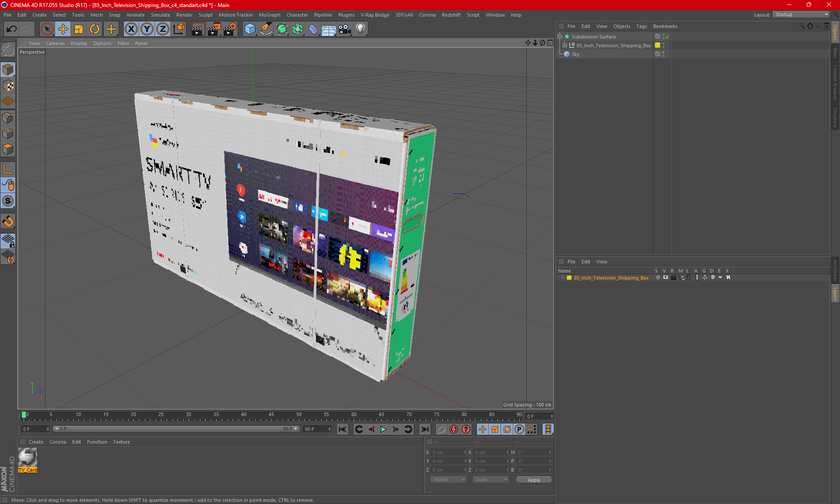Click the Sky layer flag box
The image size is (840, 504).
tap(658, 54)
